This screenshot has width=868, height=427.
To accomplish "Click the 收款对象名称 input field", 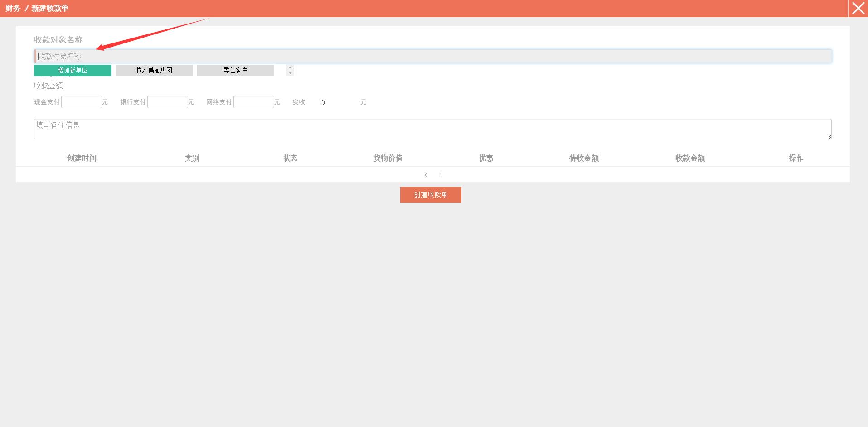I will [433, 56].
